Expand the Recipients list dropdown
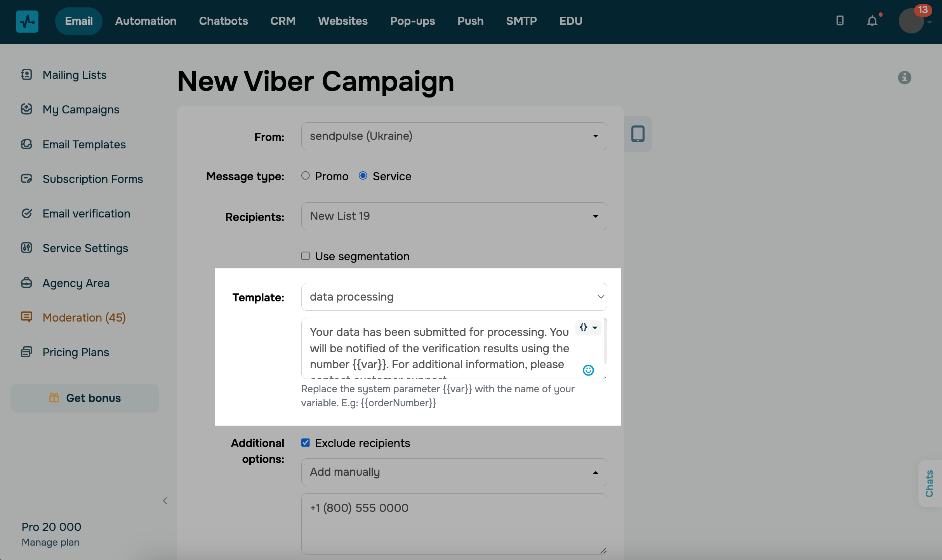Screen dimensions: 942x560 454,216
